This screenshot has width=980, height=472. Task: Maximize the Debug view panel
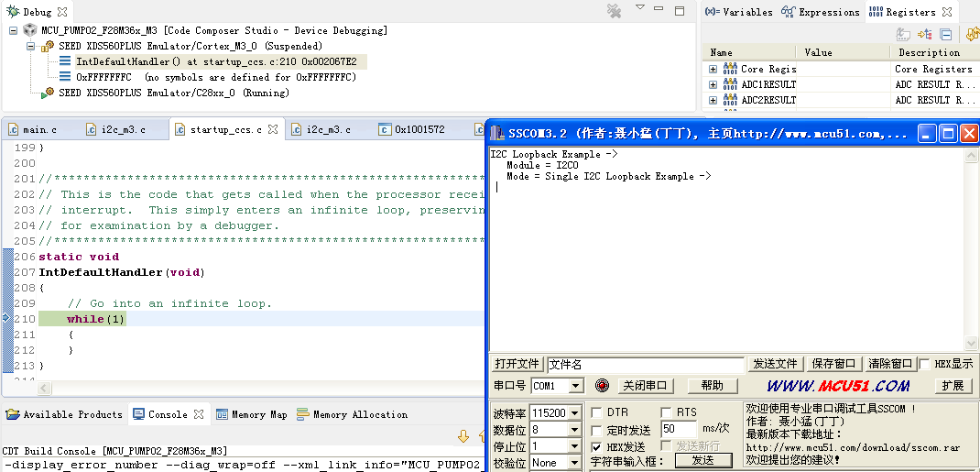tap(680, 10)
